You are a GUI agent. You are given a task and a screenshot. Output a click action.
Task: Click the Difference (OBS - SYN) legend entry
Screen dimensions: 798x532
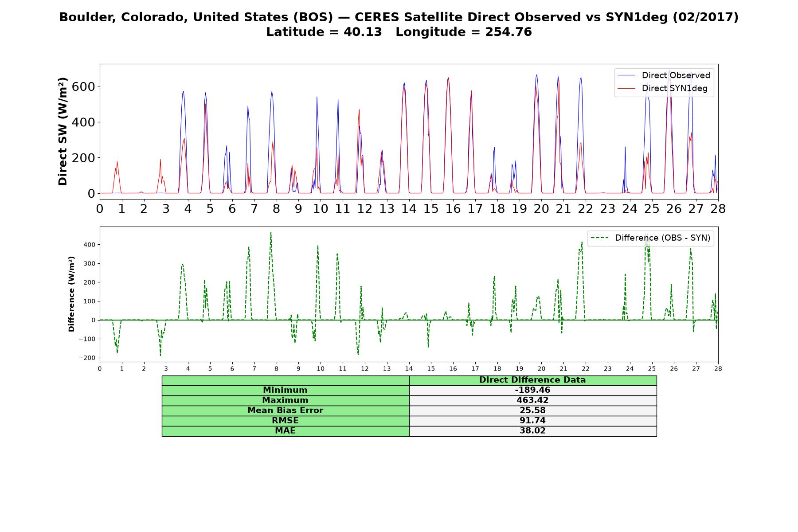(651, 238)
